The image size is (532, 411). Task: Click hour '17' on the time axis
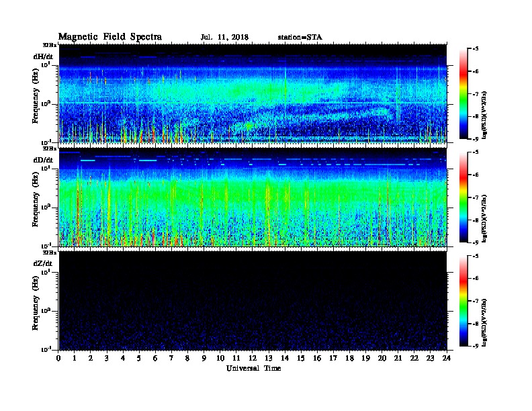coord(333,359)
